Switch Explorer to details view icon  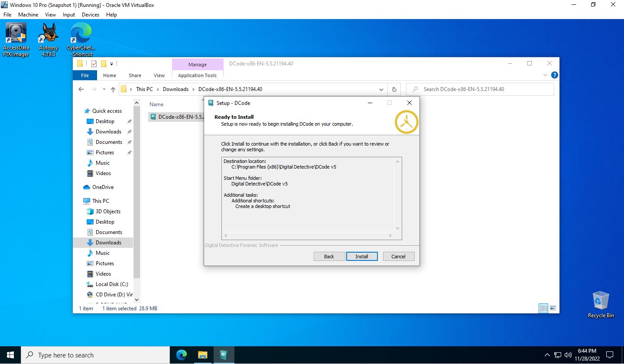544,308
